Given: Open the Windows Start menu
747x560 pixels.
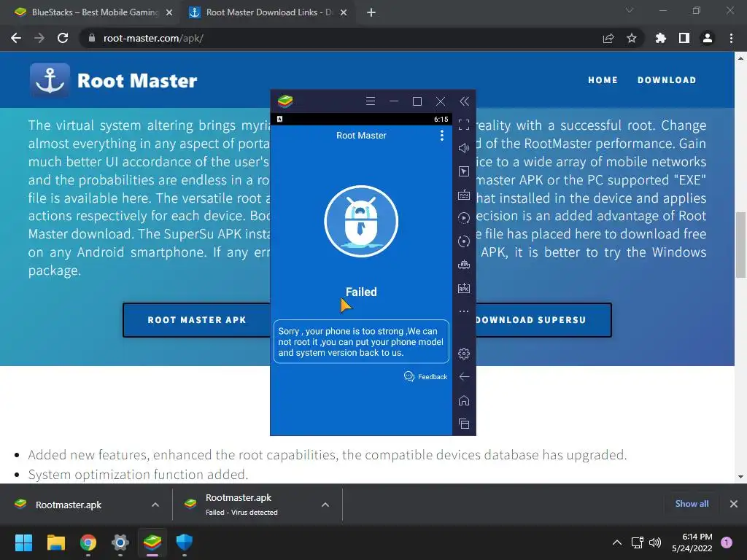Looking at the screenshot, I should [23, 542].
